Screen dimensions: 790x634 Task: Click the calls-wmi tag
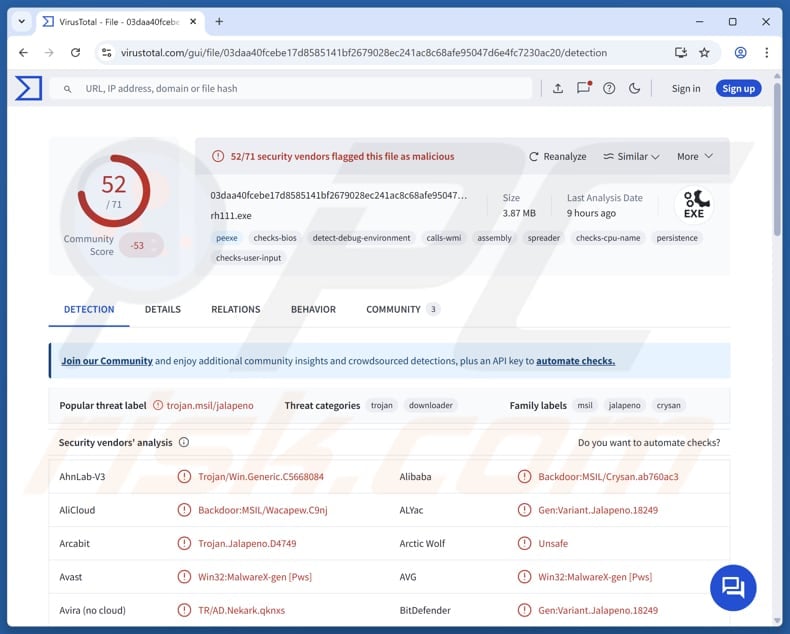[x=443, y=238]
